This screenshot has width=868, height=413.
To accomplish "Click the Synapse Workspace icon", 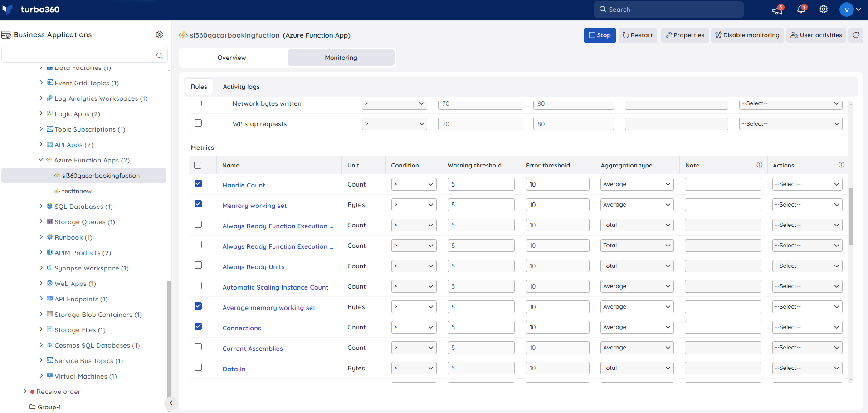I will click(x=50, y=268).
